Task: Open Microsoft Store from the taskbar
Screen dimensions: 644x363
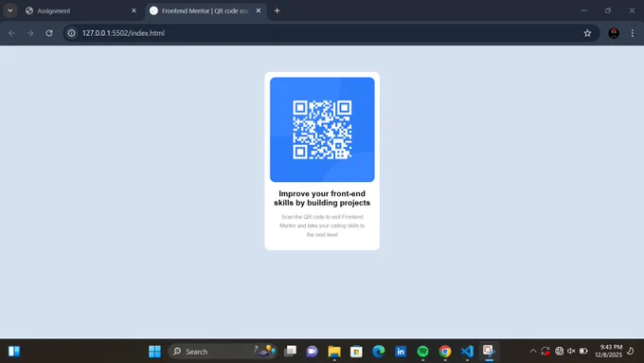Action: pos(356,351)
